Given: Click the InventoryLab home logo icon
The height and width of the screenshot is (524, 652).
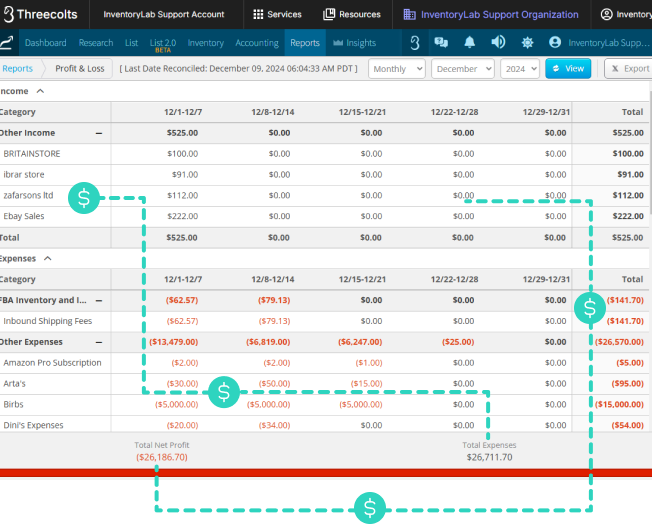Looking at the screenshot, I should (7, 42).
